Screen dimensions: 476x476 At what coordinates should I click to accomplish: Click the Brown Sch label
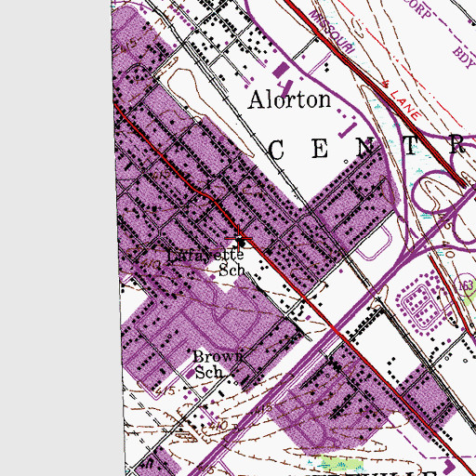coord(218,364)
